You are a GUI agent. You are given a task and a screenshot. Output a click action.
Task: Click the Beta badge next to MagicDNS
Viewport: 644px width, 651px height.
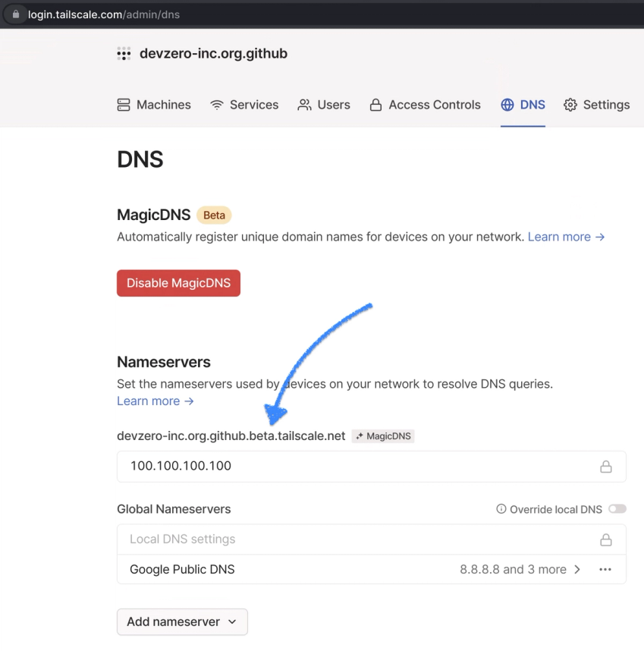[x=214, y=215]
